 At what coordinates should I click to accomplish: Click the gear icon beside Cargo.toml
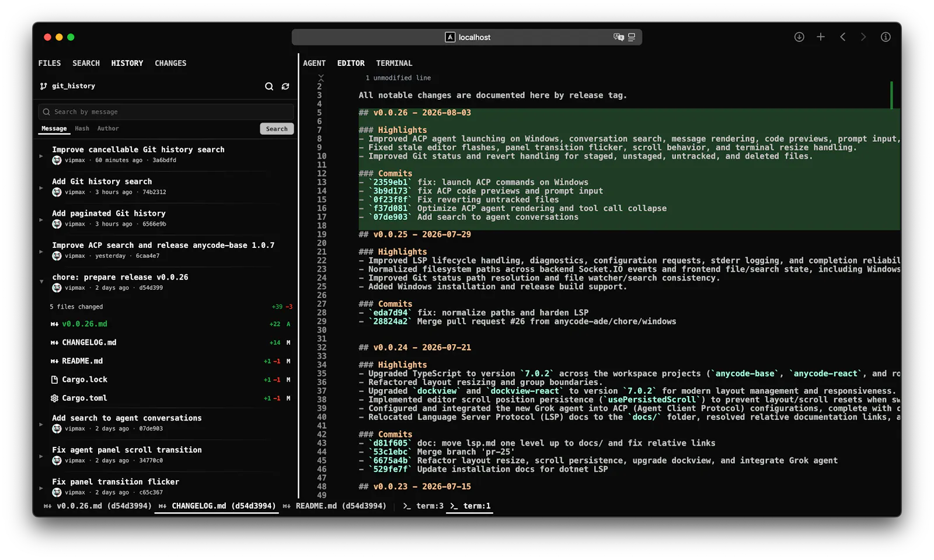[x=54, y=398]
